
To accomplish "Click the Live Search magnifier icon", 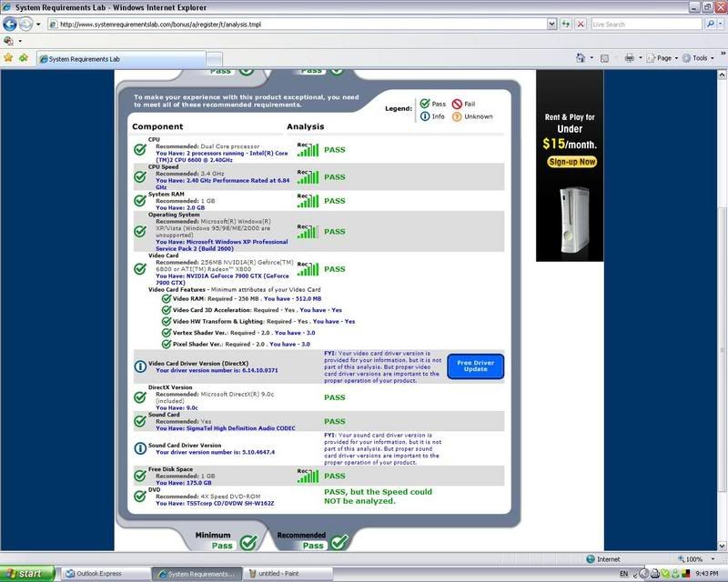I will pos(709,24).
